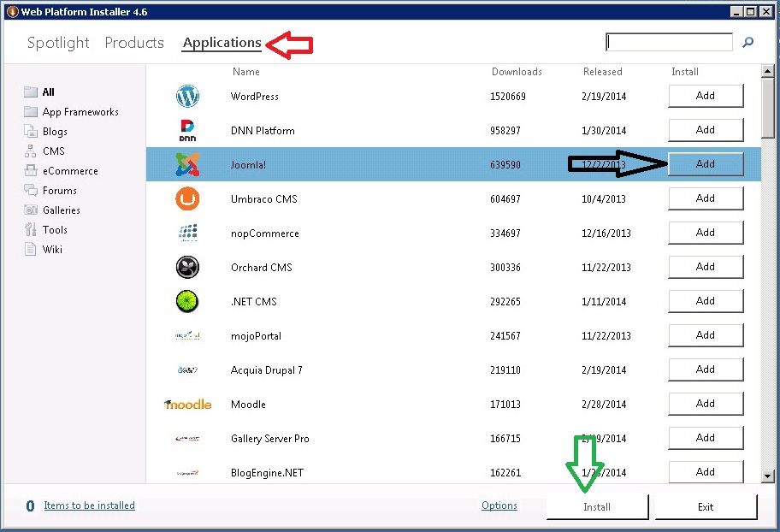This screenshot has width=780, height=532.
Task: Open the Items to be installed link
Action: 89,505
